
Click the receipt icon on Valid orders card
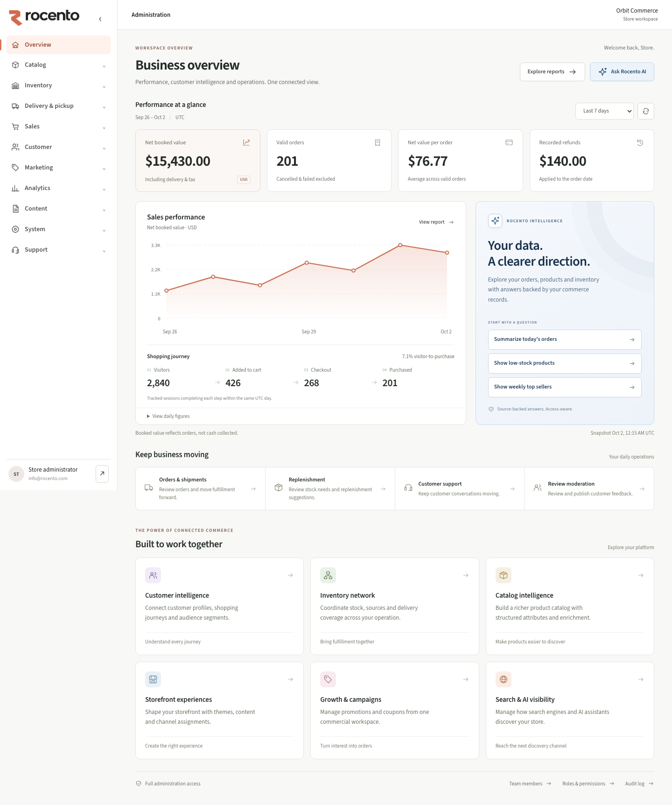tap(378, 142)
